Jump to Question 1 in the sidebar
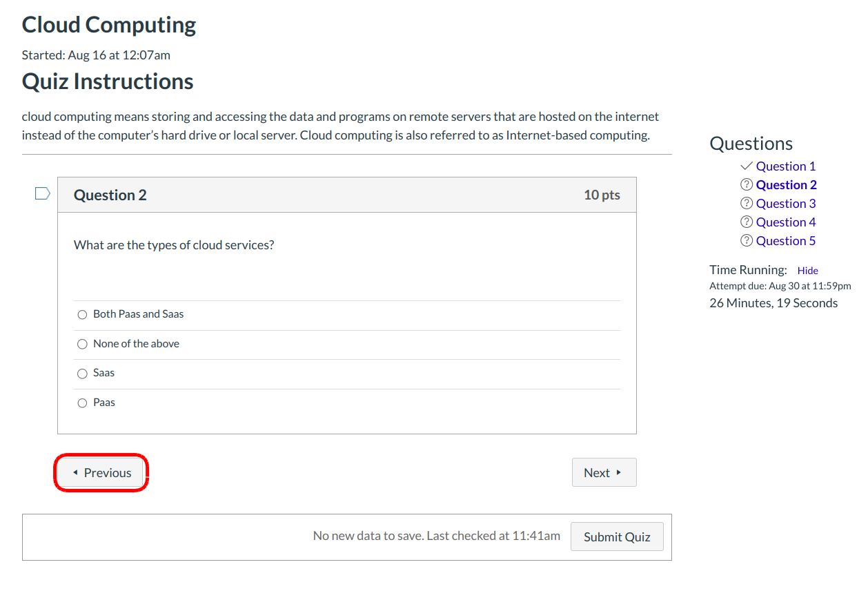Viewport: 868px width, 589px height. [x=785, y=166]
